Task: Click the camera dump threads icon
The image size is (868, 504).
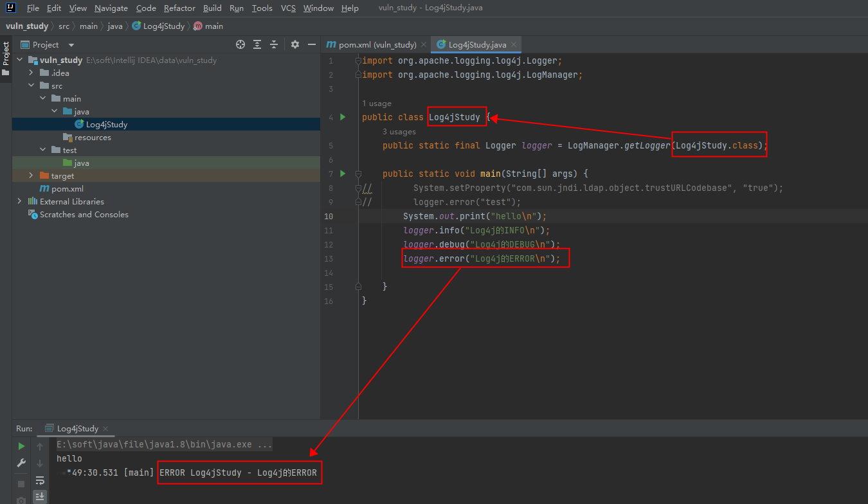Action: (21, 500)
